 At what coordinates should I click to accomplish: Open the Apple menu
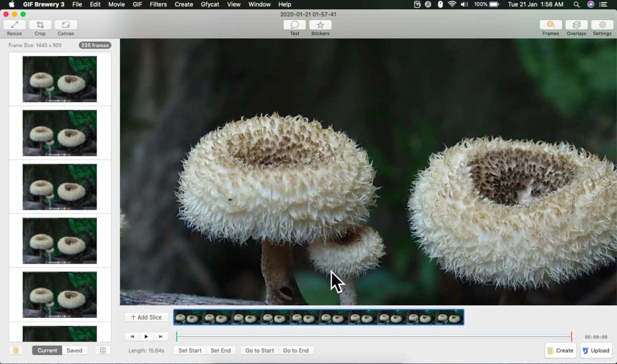tap(11, 4)
